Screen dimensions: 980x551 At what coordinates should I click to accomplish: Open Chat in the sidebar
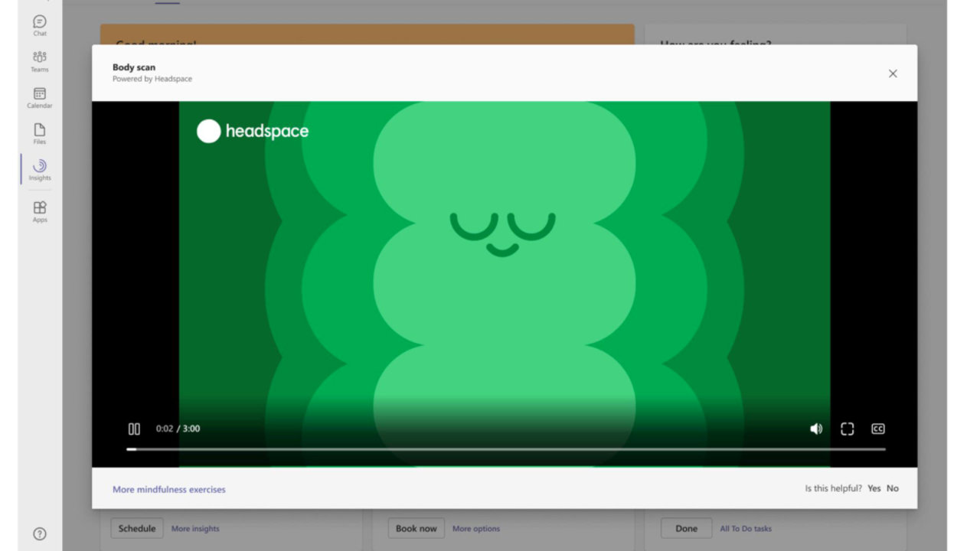click(x=40, y=25)
